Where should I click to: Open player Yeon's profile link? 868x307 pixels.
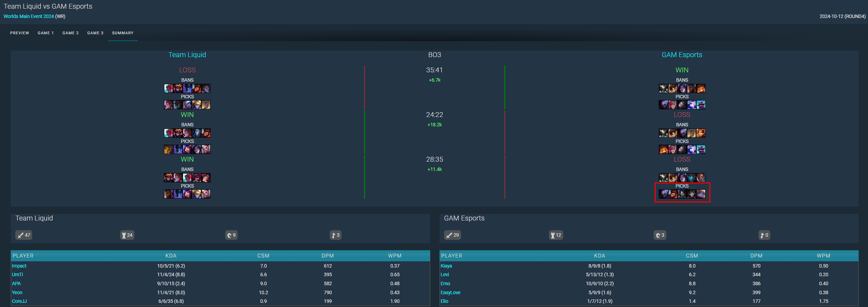17,292
